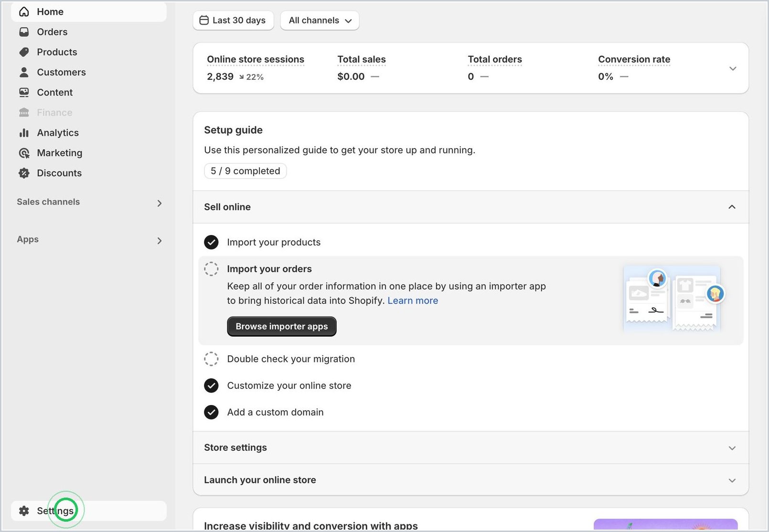The image size is (769, 532).
Task: Expand the Sales channels section chevron
Action: [160, 203]
